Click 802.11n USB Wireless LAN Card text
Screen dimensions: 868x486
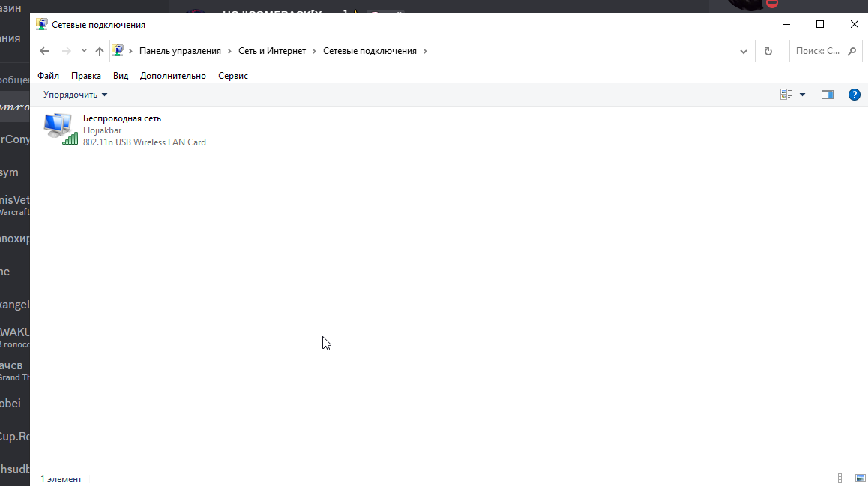[x=145, y=142]
